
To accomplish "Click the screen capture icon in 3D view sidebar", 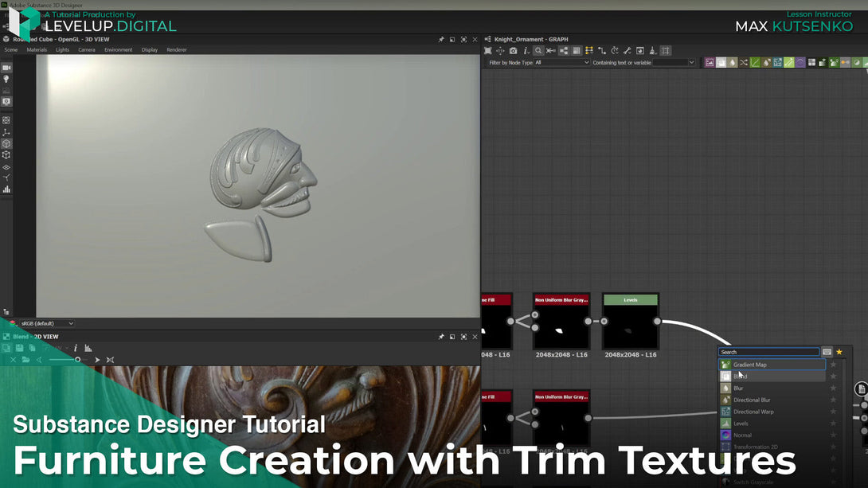I will tap(6, 102).
